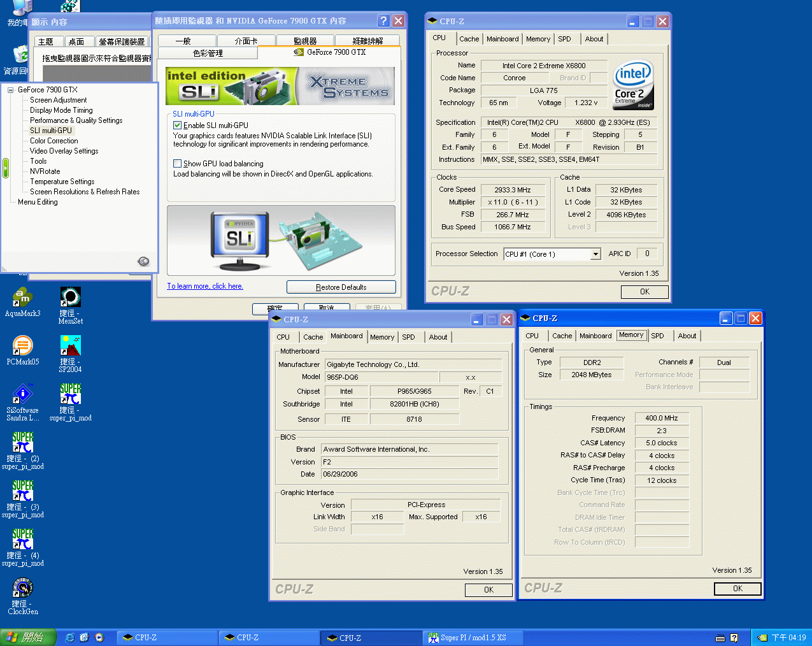Screen dimensions: 812x646
Task: Click the memory Frequency value 400.0 MHz
Action: (662, 418)
